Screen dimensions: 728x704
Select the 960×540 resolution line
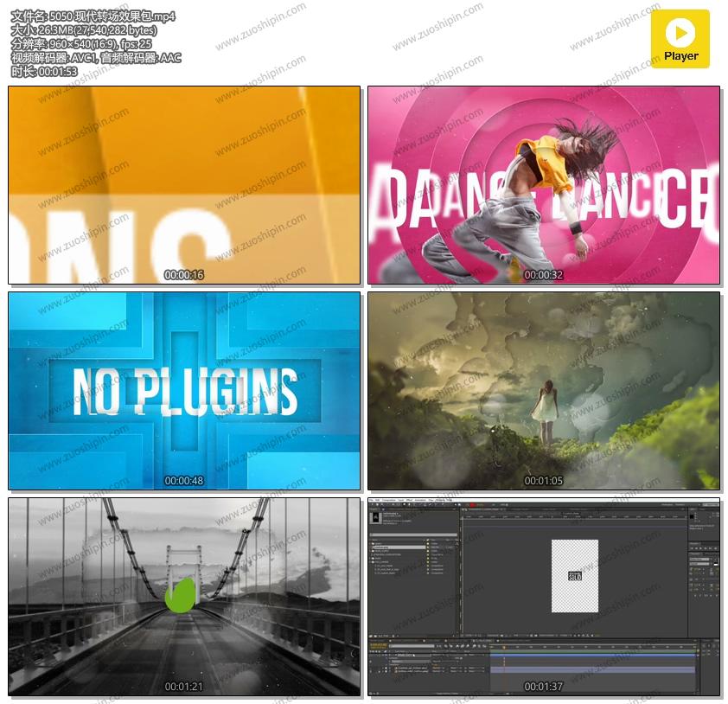pyautogui.click(x=81, y=44)
